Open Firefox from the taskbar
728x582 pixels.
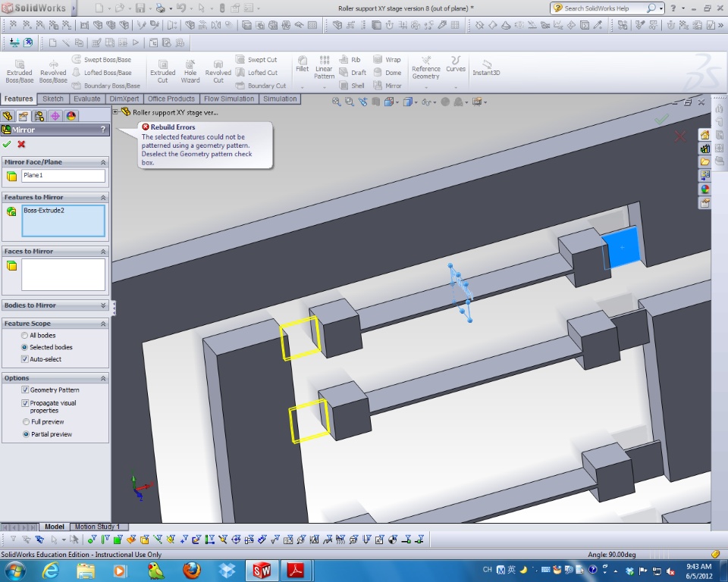(191, 569)
